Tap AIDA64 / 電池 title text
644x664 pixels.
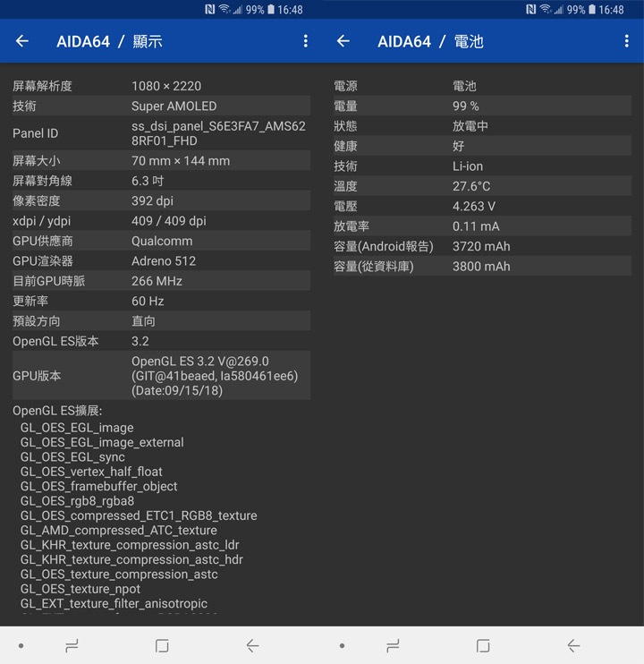pyautogui.click(x=430, y=41)
